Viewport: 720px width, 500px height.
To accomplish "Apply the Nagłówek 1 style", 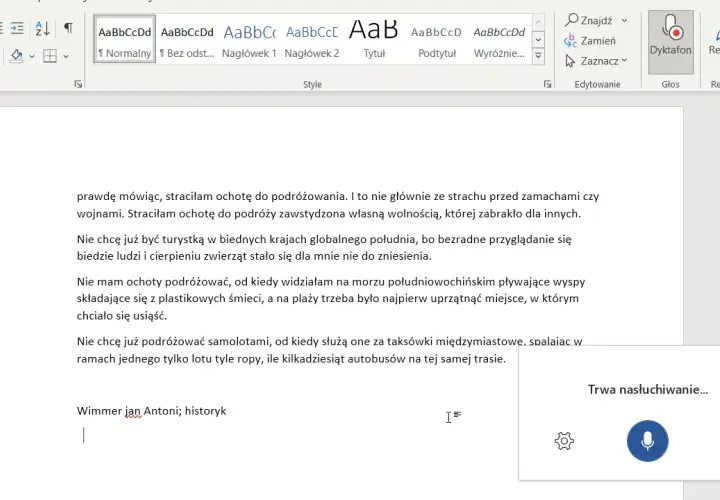I will coord(249,39).
